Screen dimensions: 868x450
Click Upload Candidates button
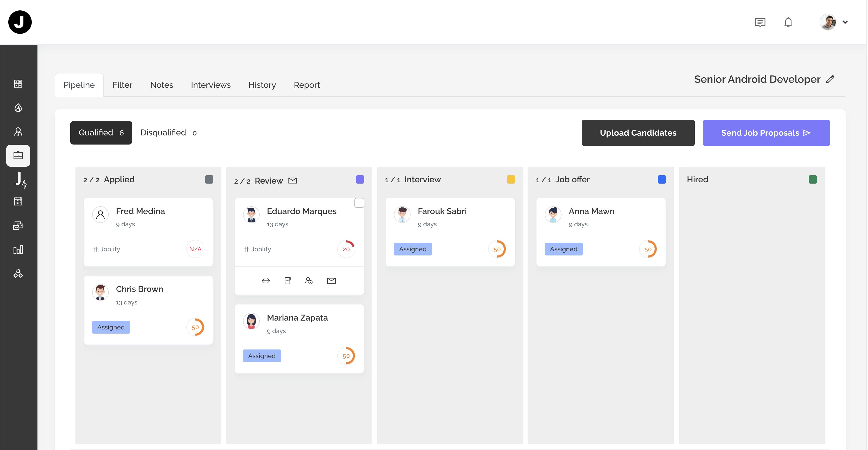(638, 133)
